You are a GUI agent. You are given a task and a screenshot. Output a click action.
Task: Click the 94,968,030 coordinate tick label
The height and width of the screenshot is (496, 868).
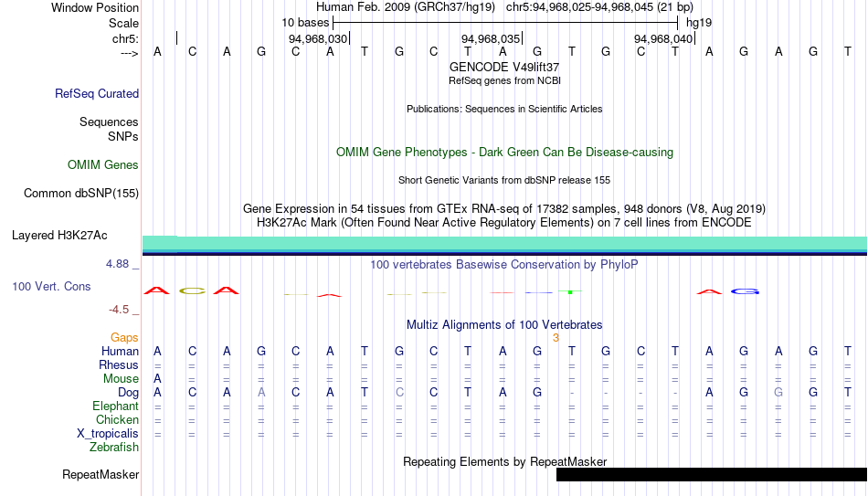pyautogui.click(x=318, y=38)
